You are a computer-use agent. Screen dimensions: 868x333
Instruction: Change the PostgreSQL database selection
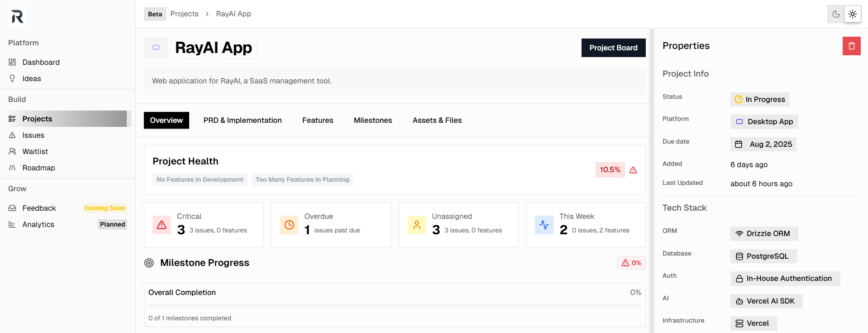click(x=763, y=256)
